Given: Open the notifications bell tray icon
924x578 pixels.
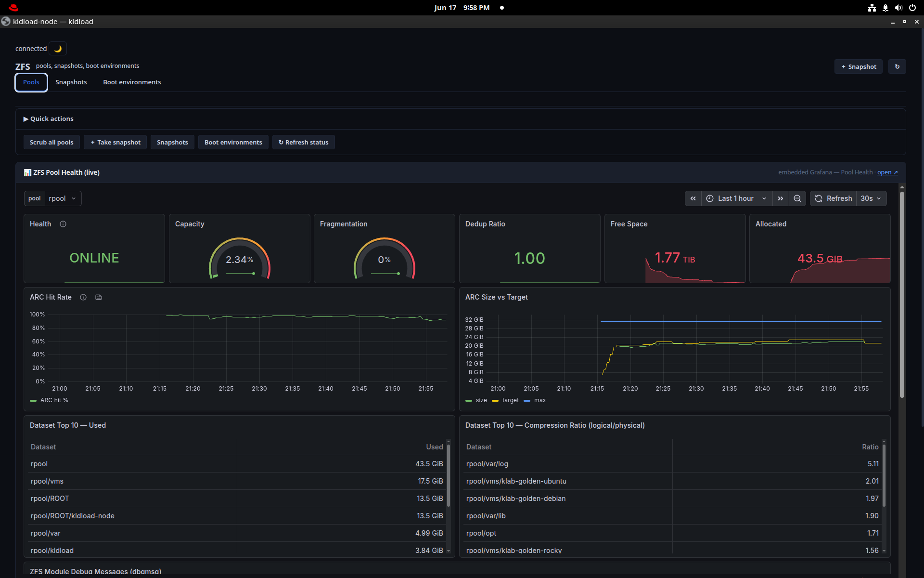Looking at the screenshot, I should [885, 8].
